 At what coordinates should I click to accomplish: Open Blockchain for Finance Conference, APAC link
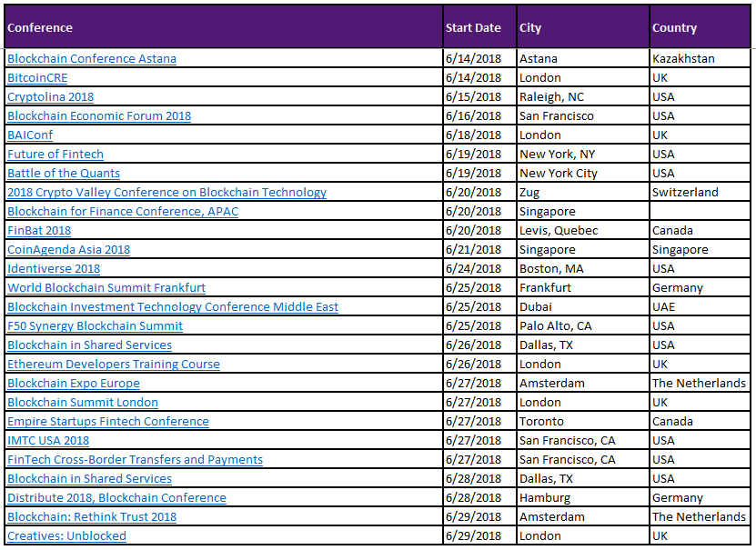123,212
